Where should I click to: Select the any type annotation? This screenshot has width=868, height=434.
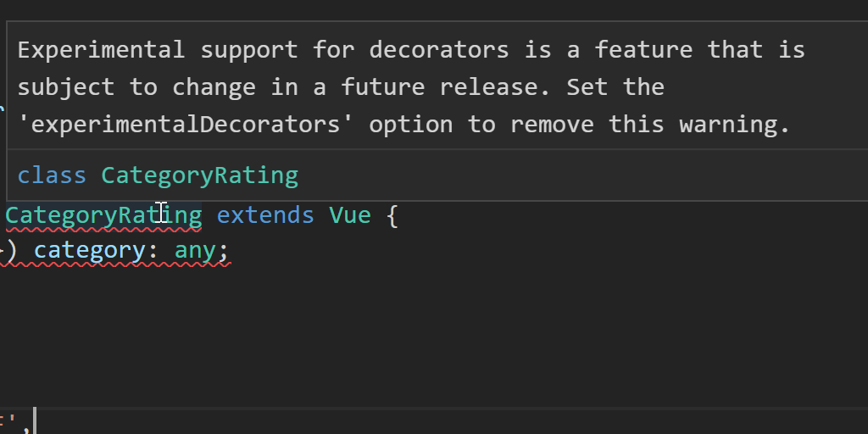(195, 251)
